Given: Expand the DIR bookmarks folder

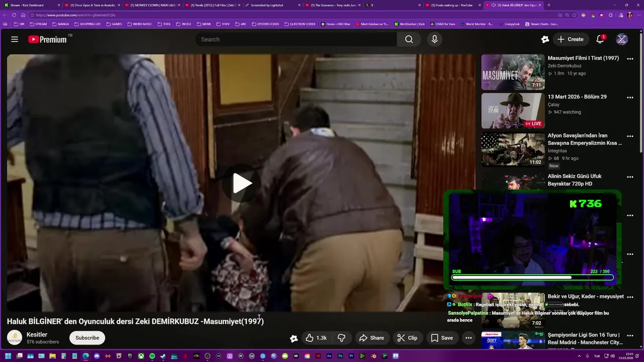Looking at the screenshot, I should pos(19,24).
